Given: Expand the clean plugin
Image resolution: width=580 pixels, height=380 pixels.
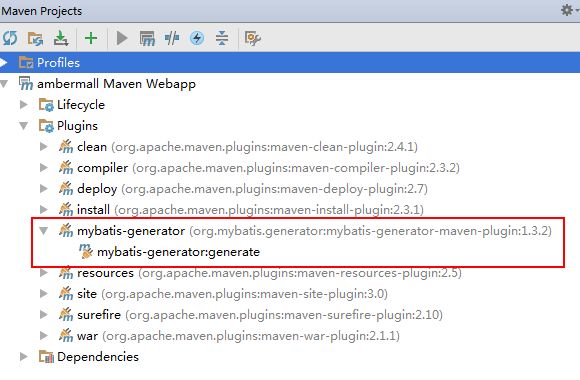Looking at the screenshot, I should 44,147.
